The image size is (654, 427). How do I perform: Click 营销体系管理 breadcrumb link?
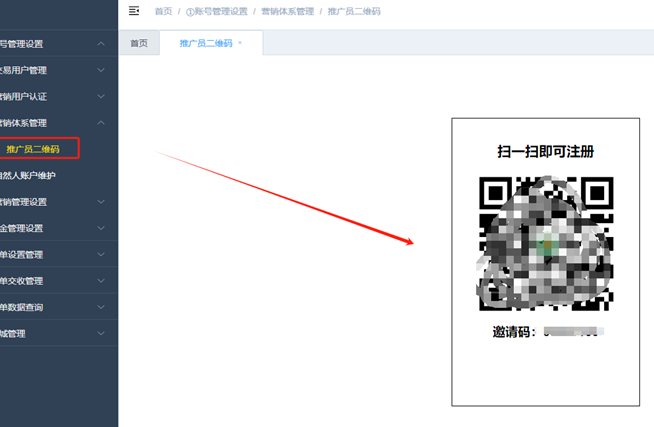[x=288, y=11]
